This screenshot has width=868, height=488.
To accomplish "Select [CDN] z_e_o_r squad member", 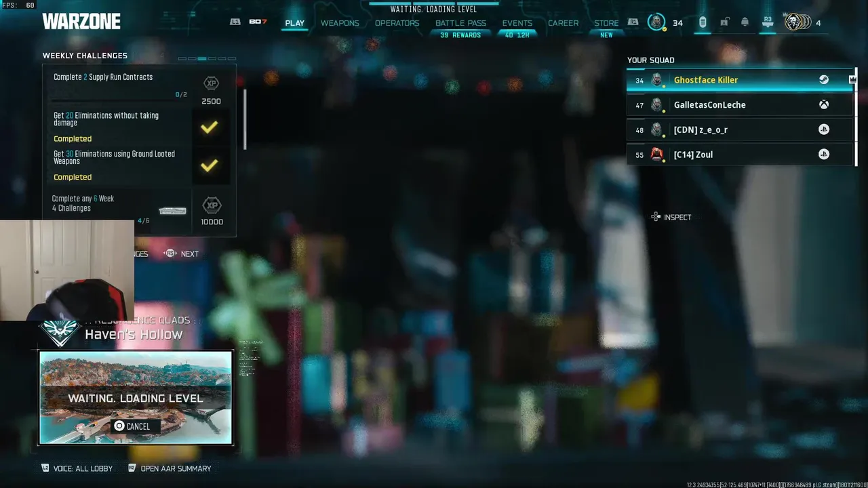I will pos(741,129).
